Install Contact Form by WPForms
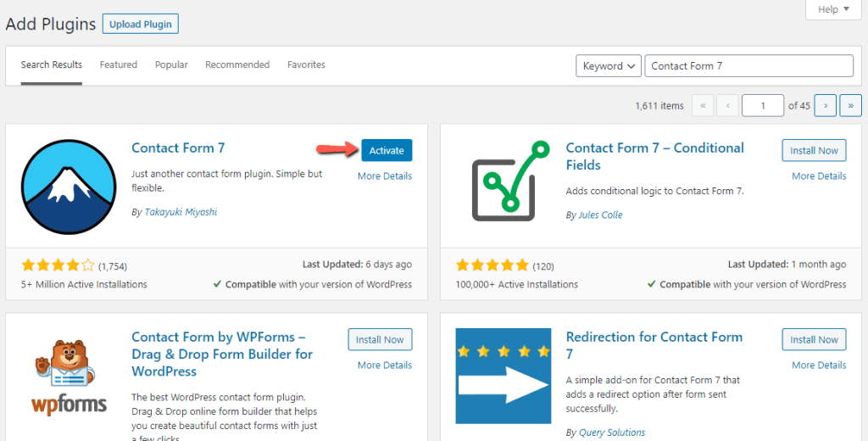This screenshot has height=441, width=868. pyautogui.click(x=380, y=339)
